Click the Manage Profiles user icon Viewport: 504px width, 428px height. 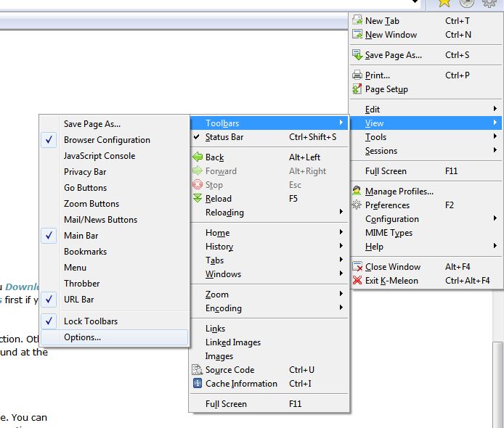coord(357,191)
